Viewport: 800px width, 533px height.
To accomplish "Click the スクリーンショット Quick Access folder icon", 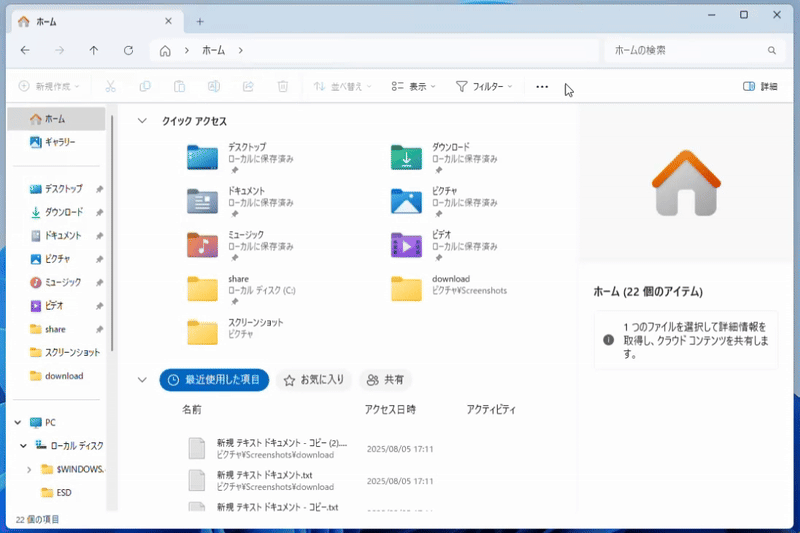I will tap(203, 333).
